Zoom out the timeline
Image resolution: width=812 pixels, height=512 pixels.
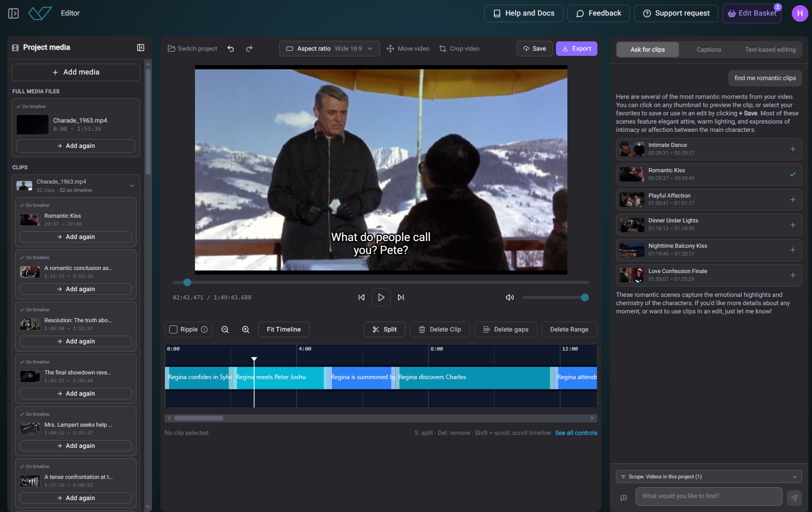coord(225,329)
